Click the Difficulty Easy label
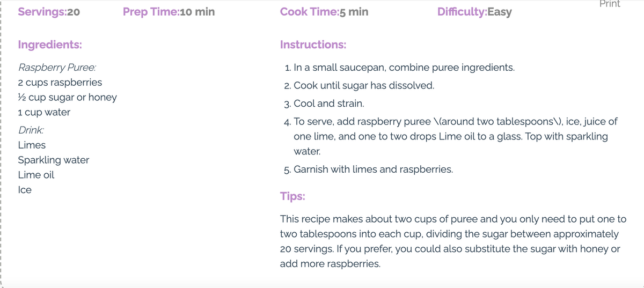The image size is (644, 288). tap(474, 11)
